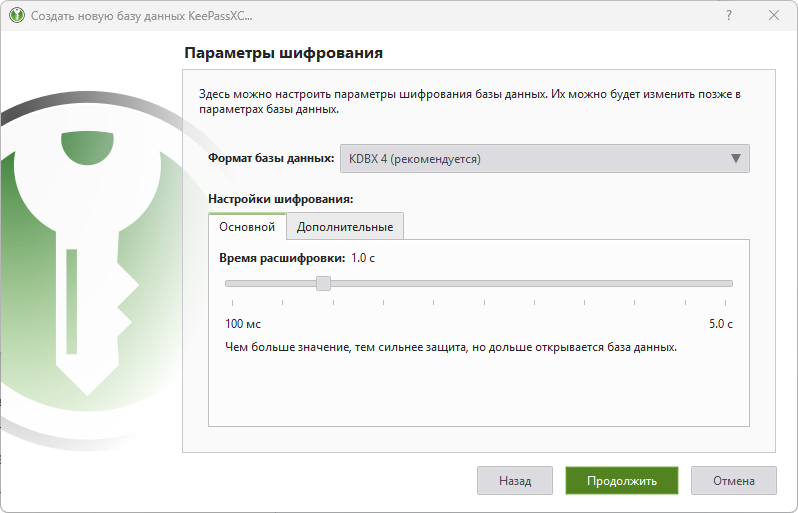Click the 'Формат базы данных:' label
798x513 pixels.
271,158
